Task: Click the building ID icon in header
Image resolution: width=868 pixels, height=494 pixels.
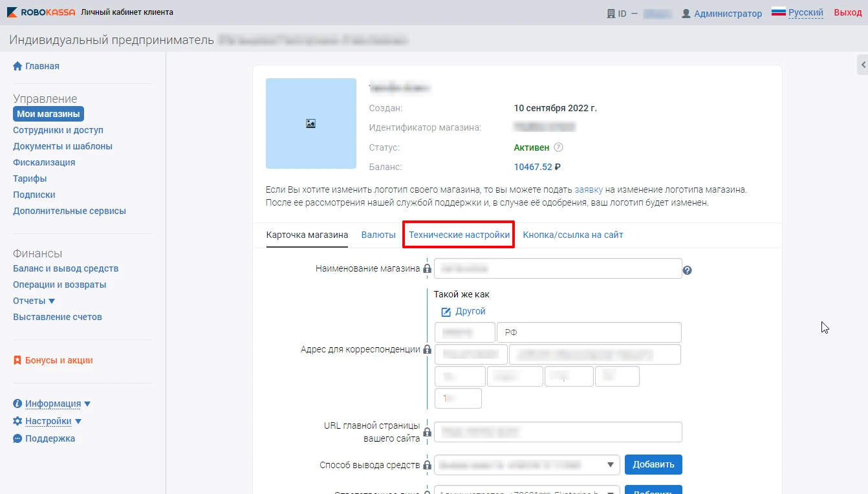Action: tap(611, 13)
